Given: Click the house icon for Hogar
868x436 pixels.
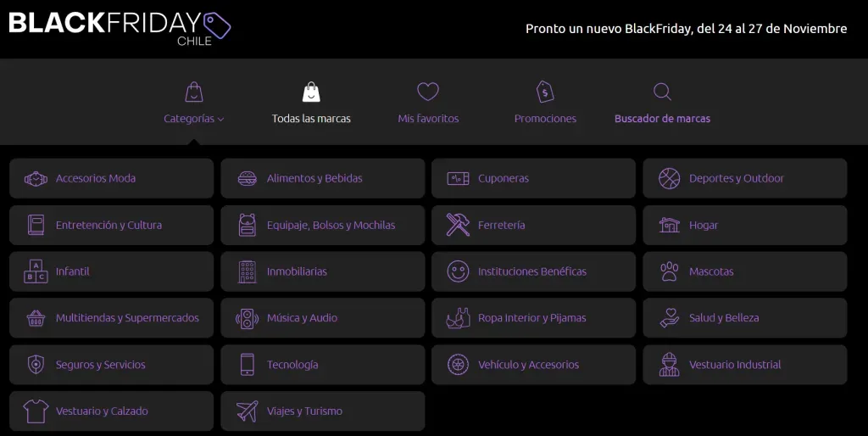Looking at the screenshot, I should coord(670,225).
